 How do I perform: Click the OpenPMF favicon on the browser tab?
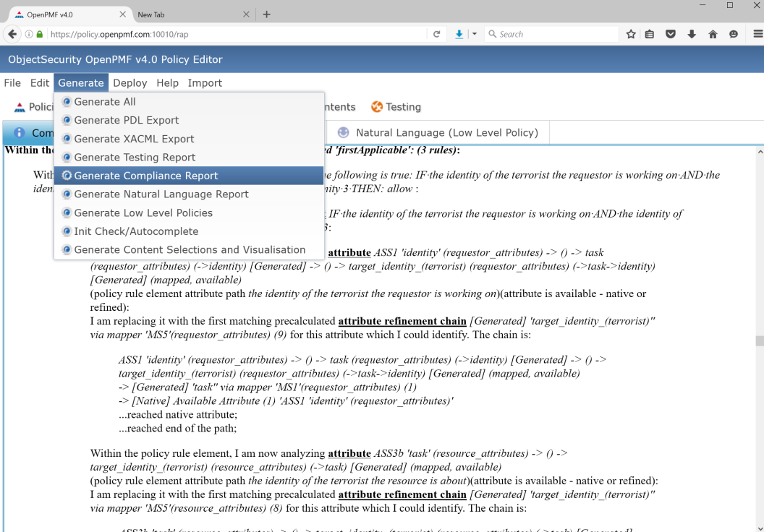point(19,14)
